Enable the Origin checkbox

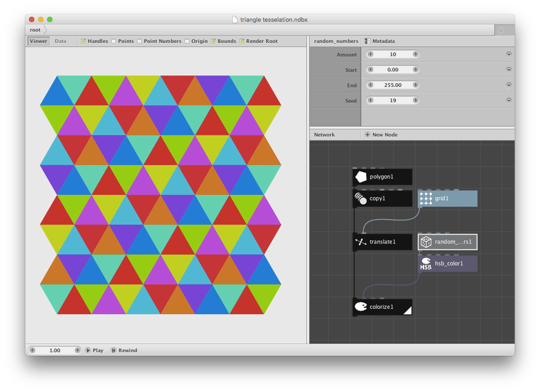187,41
